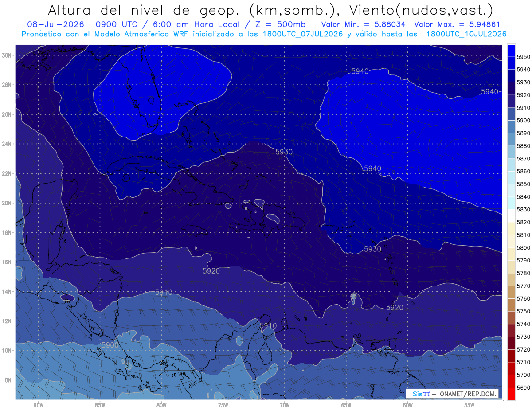Click the 30N latitude axis label
This screenshot has height=411, width=532.
7,55
